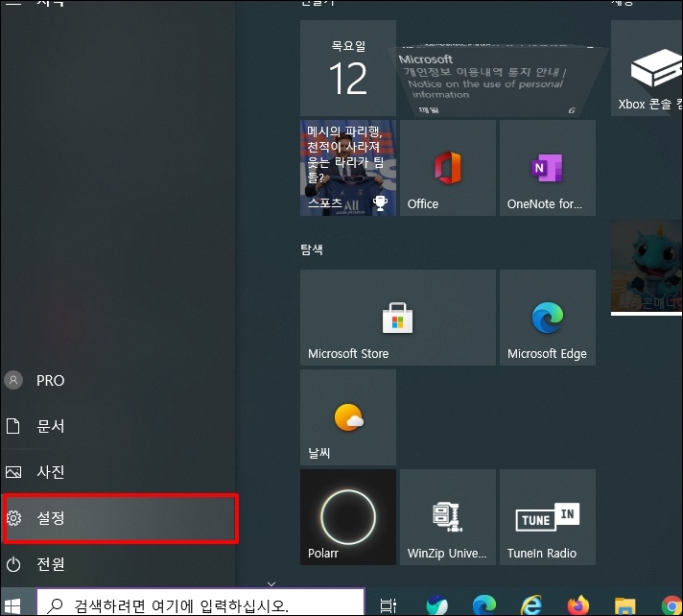Launch the OneNote tile
683x616 pixels.
[548, 168]
